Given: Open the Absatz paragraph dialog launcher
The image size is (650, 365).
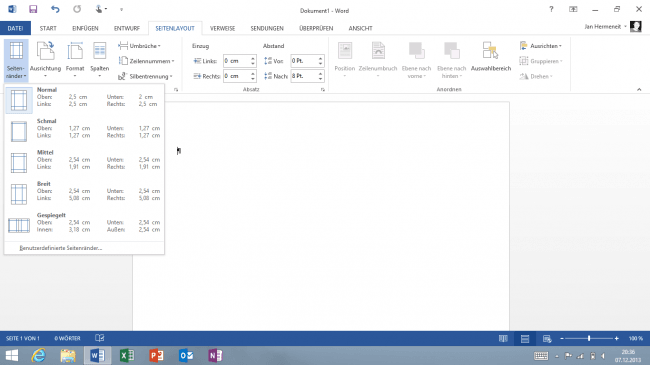Looking at the screenshot, I should pos(323,89).
